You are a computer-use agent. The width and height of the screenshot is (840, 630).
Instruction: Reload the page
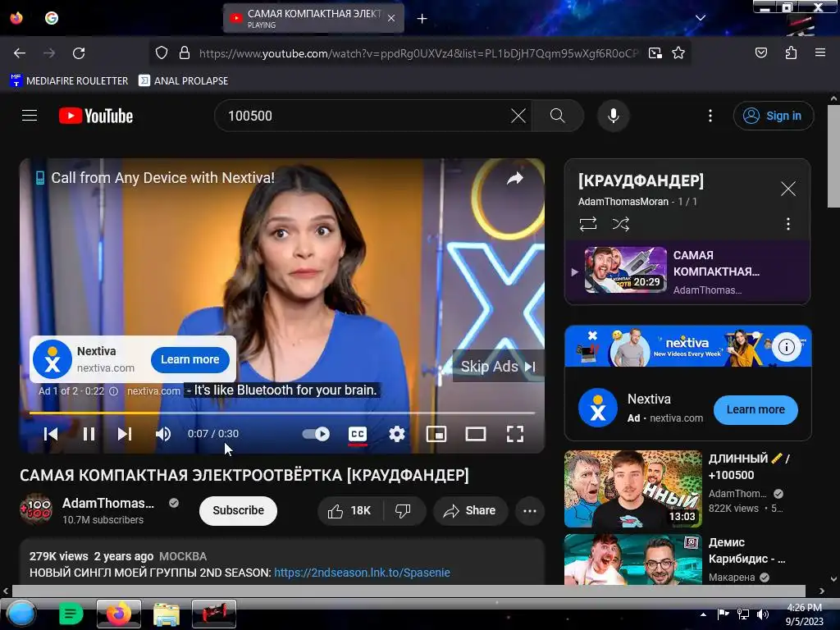coord(79,53)
